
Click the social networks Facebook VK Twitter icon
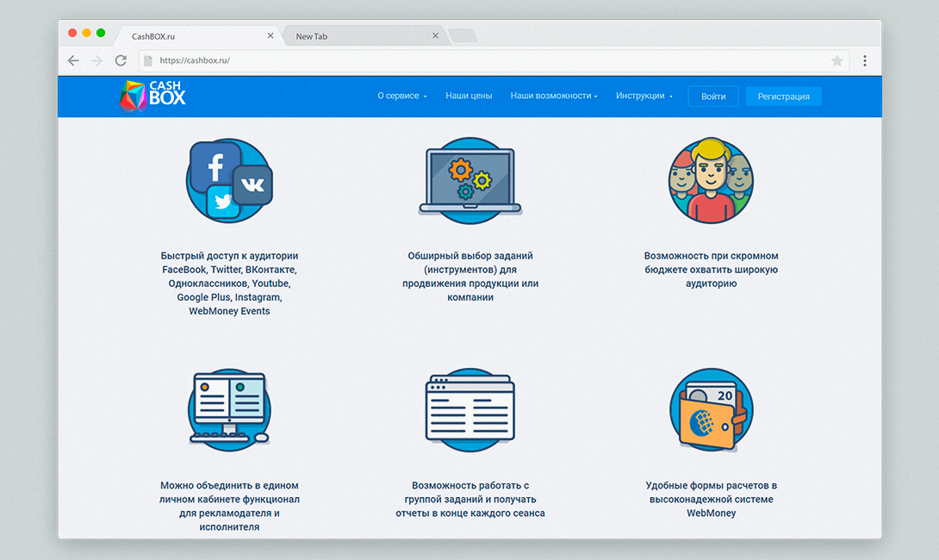(x=229, y=180)
